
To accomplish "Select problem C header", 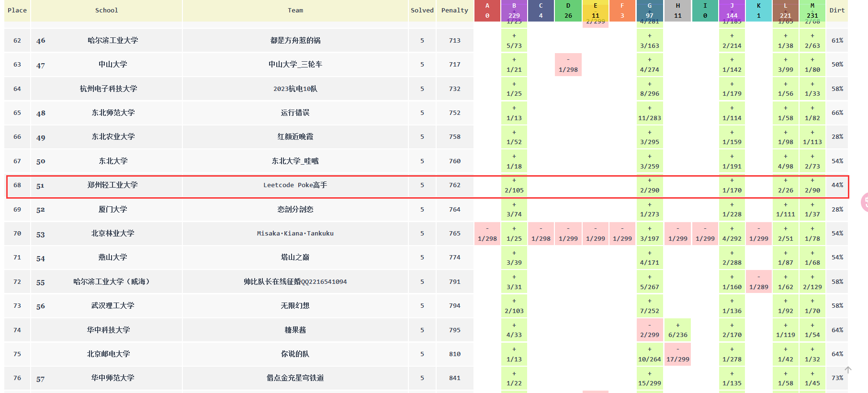I will click(541, 11).
